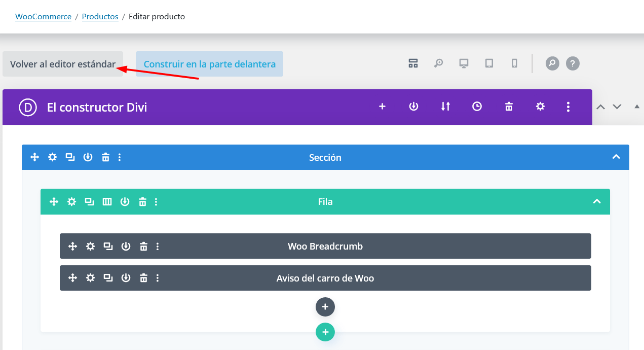Move icon on Aviso del carro de Woo
The width and height of the screenshot is (644, 350).
tap(73, 278)
